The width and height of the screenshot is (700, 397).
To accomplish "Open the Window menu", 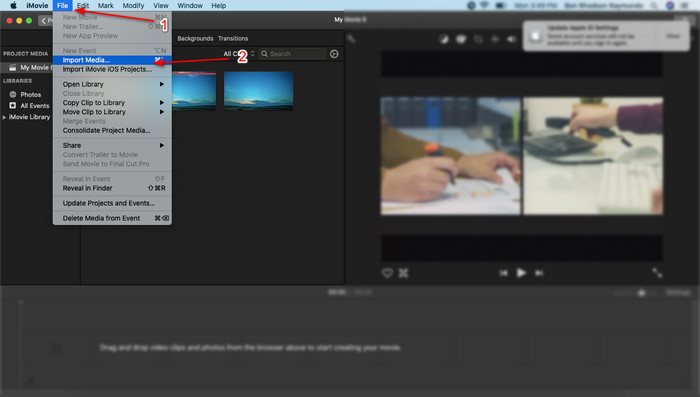I will [190, 5].
